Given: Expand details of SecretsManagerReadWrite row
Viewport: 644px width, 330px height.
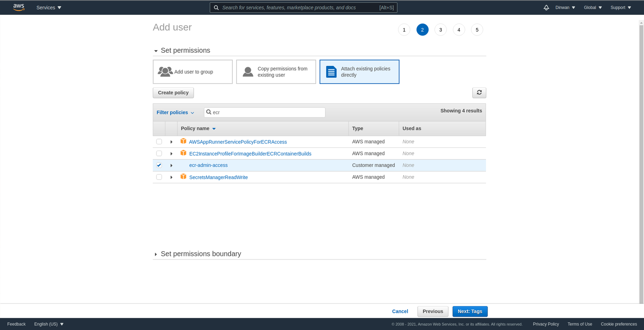Looking at the screenshot, I should click(171, 177).
